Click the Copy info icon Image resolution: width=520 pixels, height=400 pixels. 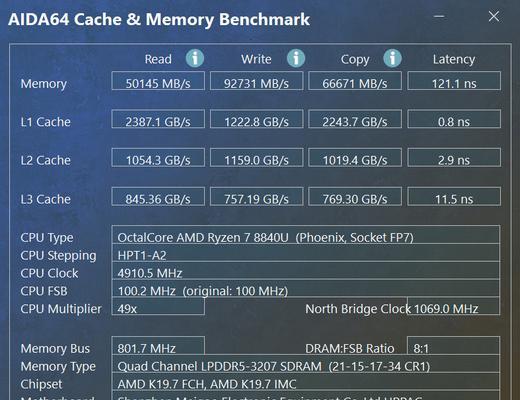point(392,58)
